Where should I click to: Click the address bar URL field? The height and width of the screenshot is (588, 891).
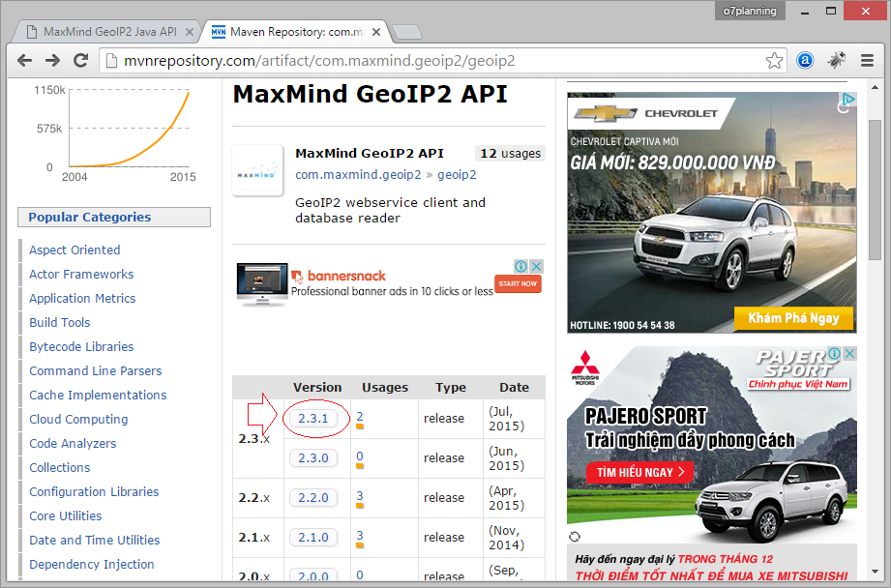tap(443, 61)
